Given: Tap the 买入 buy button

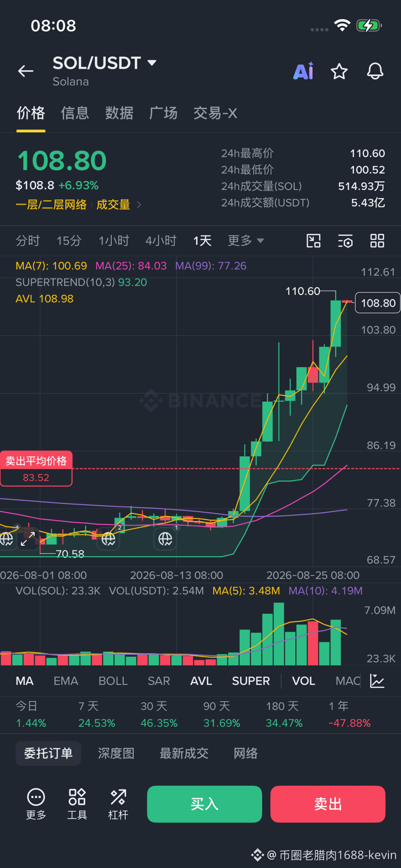Looking at the screenshot, I should (204, 804).
